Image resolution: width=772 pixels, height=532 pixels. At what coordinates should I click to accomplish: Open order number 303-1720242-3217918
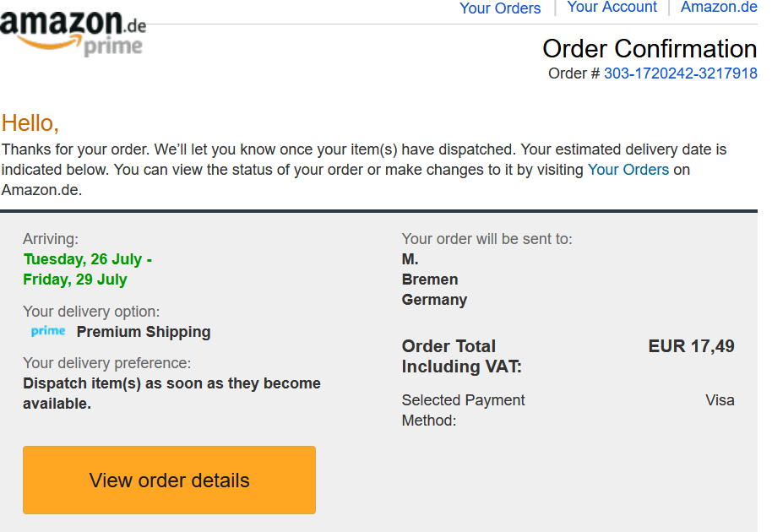click(680, 73)
